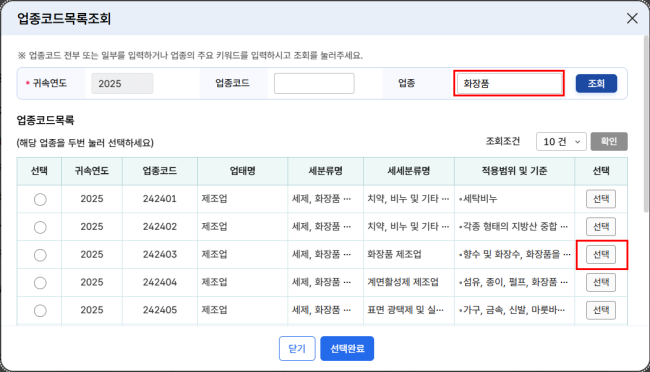
Task: Click code cell 242402
Action: (160, 227)
